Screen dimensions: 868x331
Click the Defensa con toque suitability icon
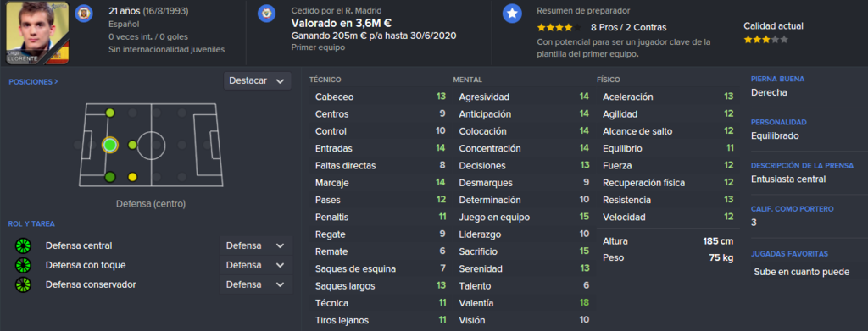click(23, 265)
